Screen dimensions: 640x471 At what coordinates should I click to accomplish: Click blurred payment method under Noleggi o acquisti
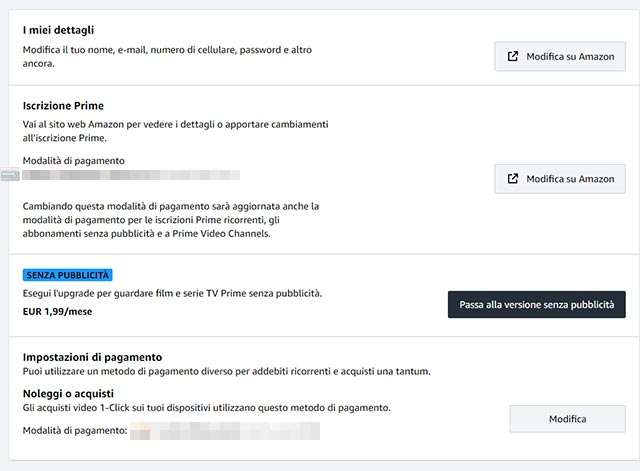[x=224, y=431]
